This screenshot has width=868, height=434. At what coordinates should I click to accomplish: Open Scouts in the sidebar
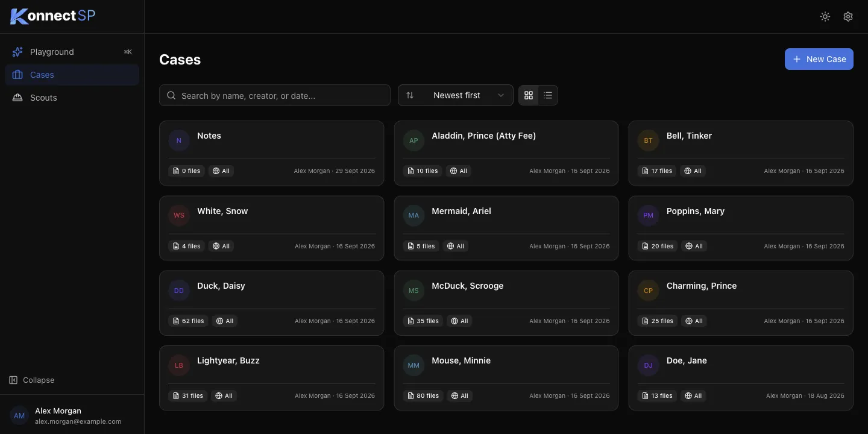pos(72,98)
